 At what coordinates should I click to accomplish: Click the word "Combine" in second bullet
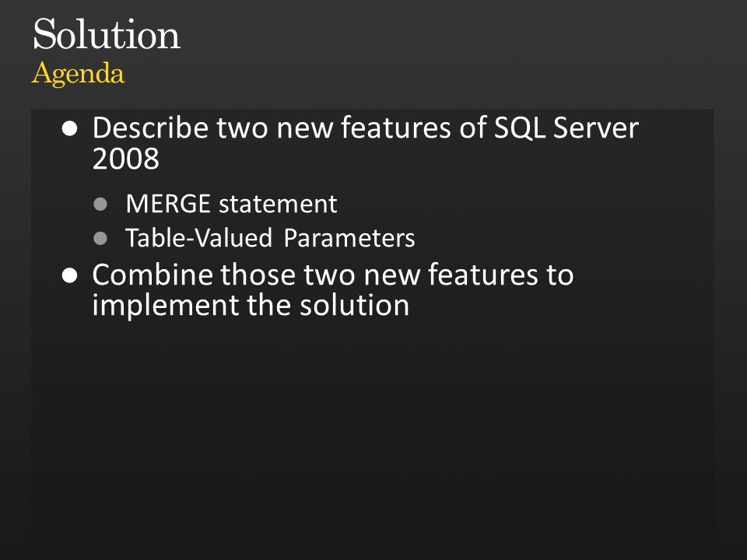tap(152, 275)
